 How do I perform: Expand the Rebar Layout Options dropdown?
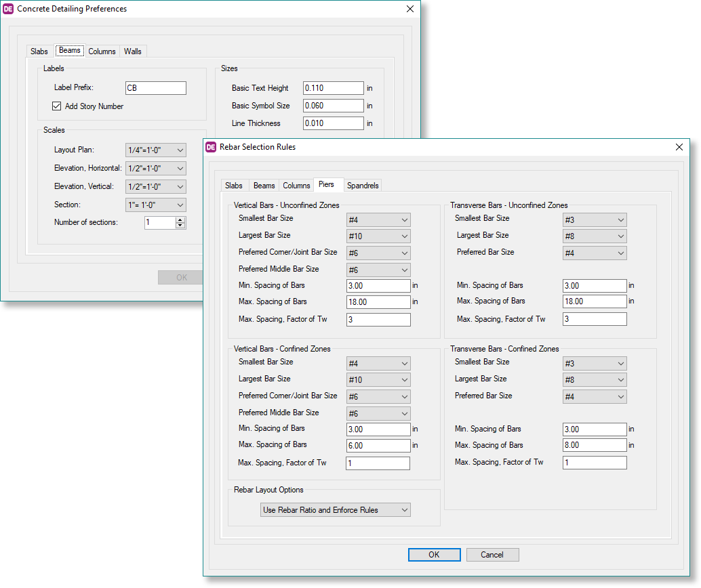(336, 510)
